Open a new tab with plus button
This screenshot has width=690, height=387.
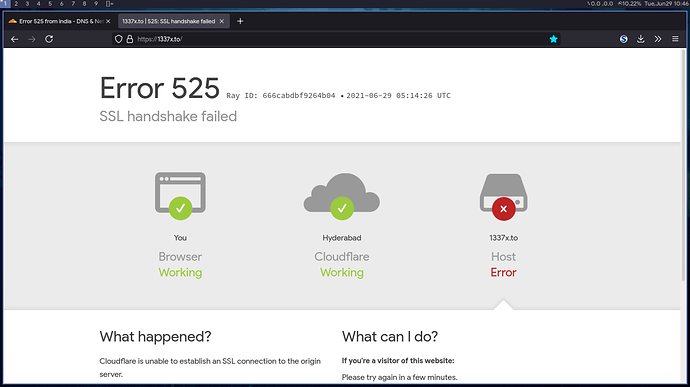240,21
